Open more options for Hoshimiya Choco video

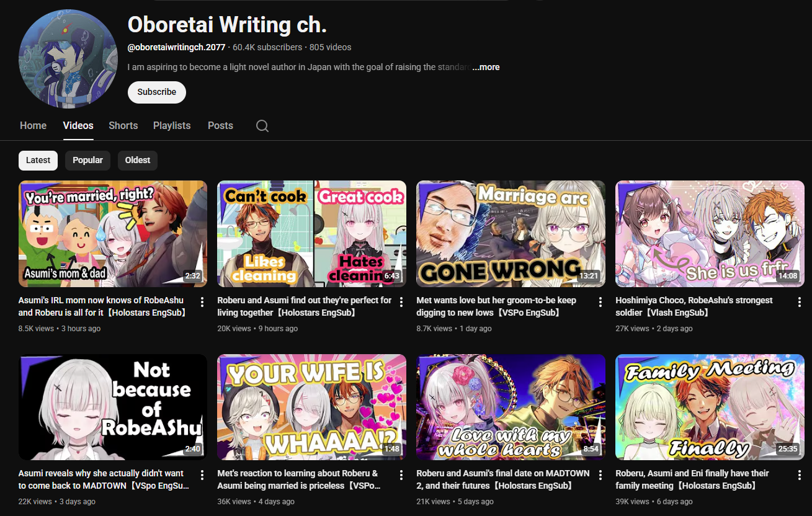pos(800,302)
